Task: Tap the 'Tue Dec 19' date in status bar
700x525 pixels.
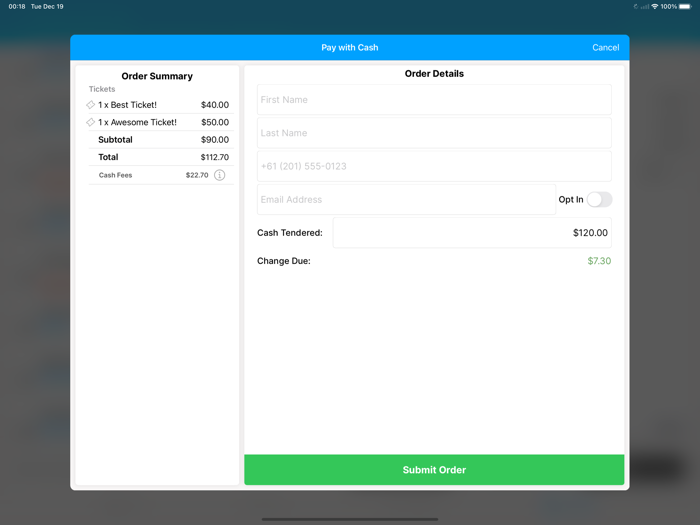Action: click(x=47, y=7)
